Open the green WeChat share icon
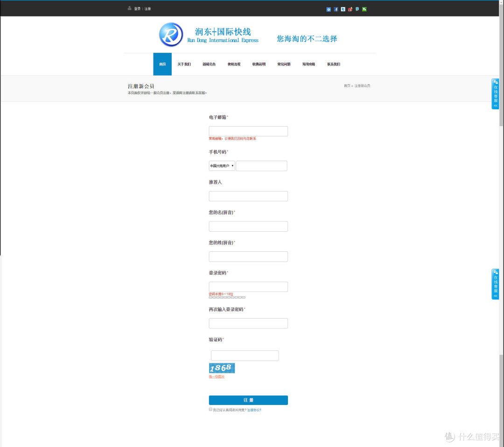This screenshot has height=447, width=504. (364, 9)
